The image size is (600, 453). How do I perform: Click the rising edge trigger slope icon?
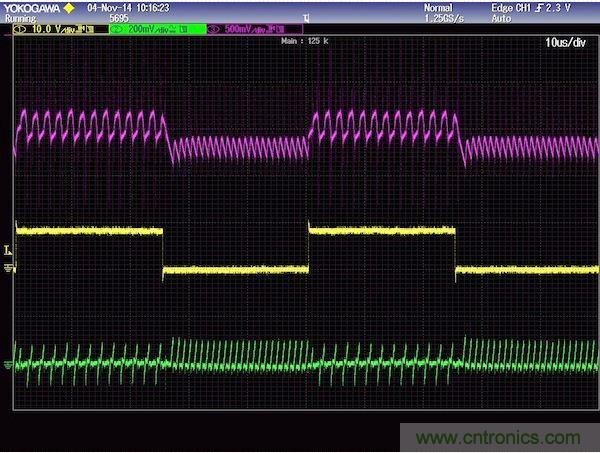click(548, 7)
